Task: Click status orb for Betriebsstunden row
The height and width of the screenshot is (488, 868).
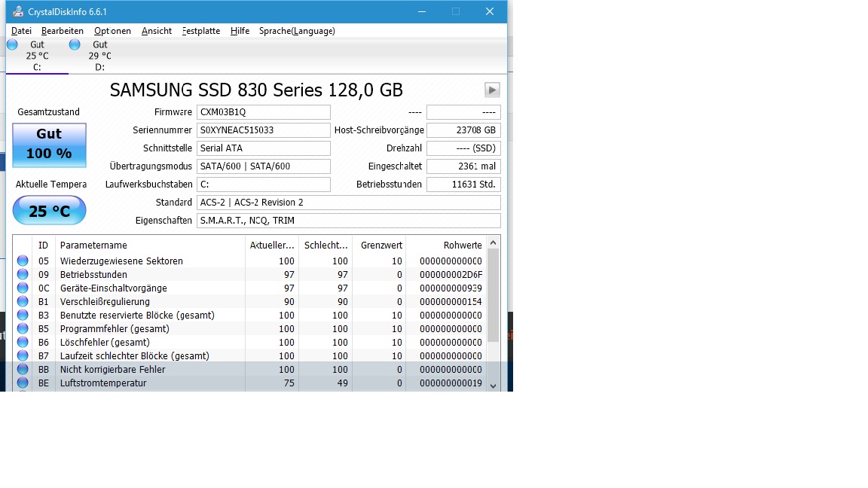Action: pyautogui.click(x=23, y=274)
